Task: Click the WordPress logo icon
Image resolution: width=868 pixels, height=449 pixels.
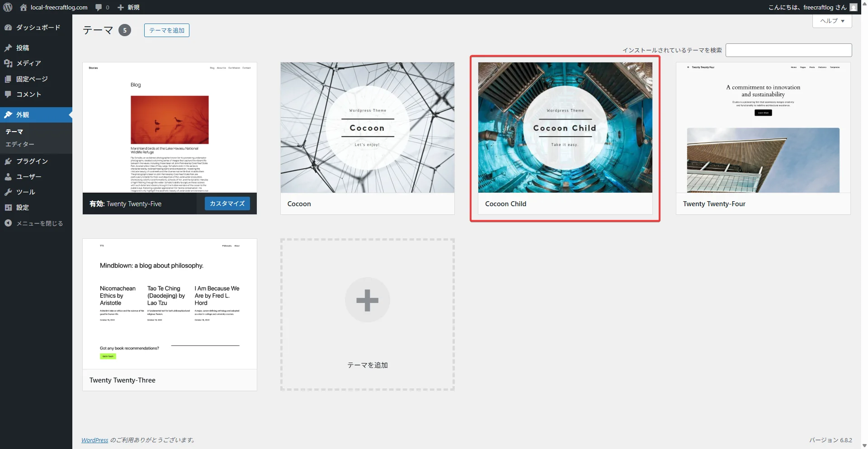Action: [x=7, y=7]
